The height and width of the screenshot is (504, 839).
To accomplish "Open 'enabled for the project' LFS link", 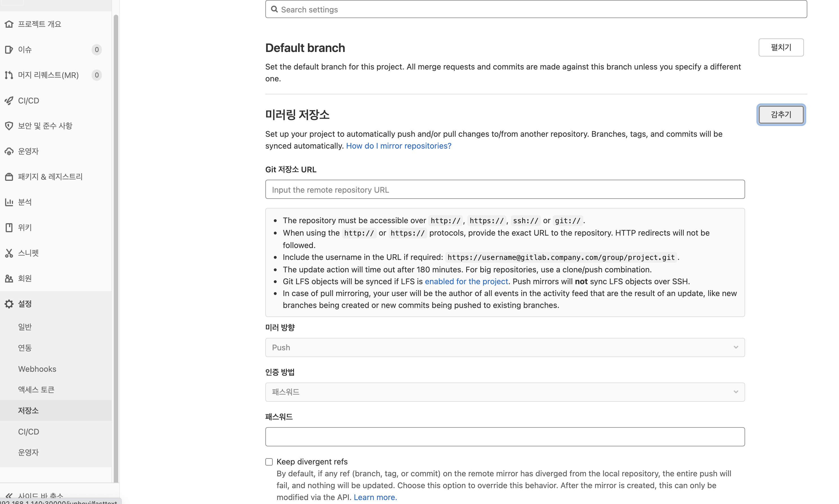I will tap(466, 282).
